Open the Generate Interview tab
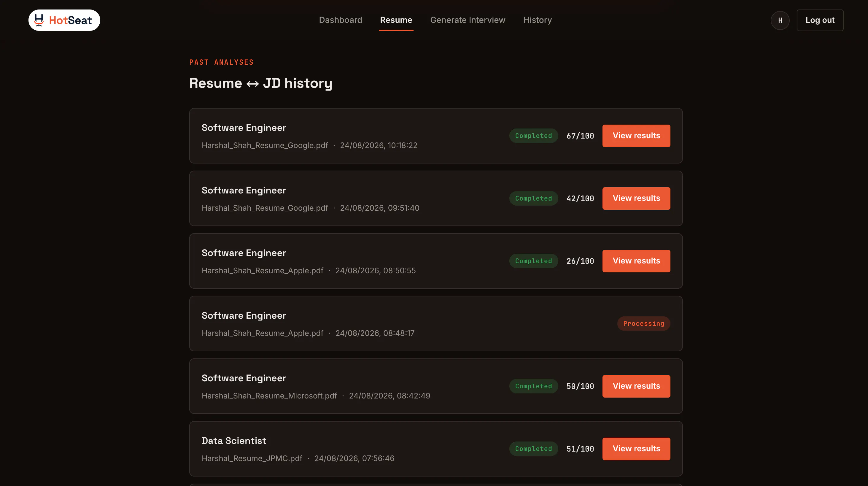 (x=467, y=20)
